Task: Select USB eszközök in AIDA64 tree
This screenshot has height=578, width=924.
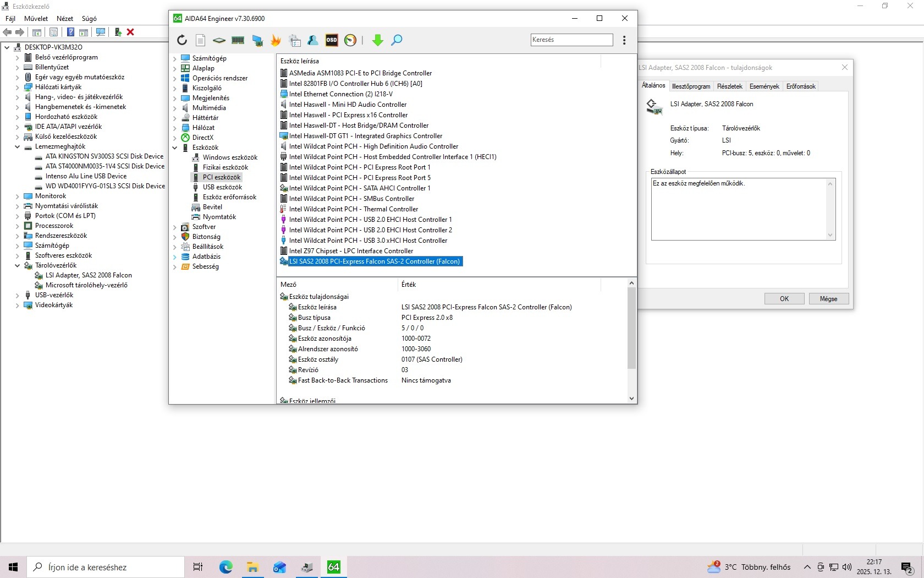Action: pyautogui.click(x=222, y=187)
